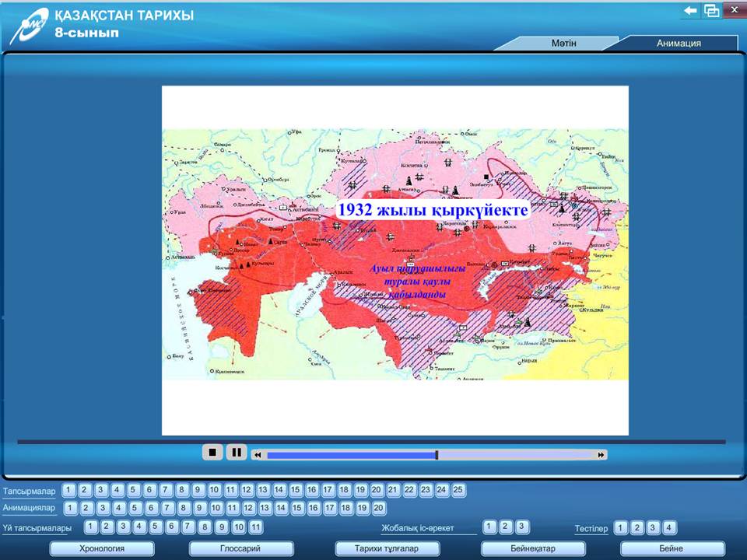
Task: Select Үй тапсырмалары number 6
Action: pyautogui.click(x=171, y=527)
